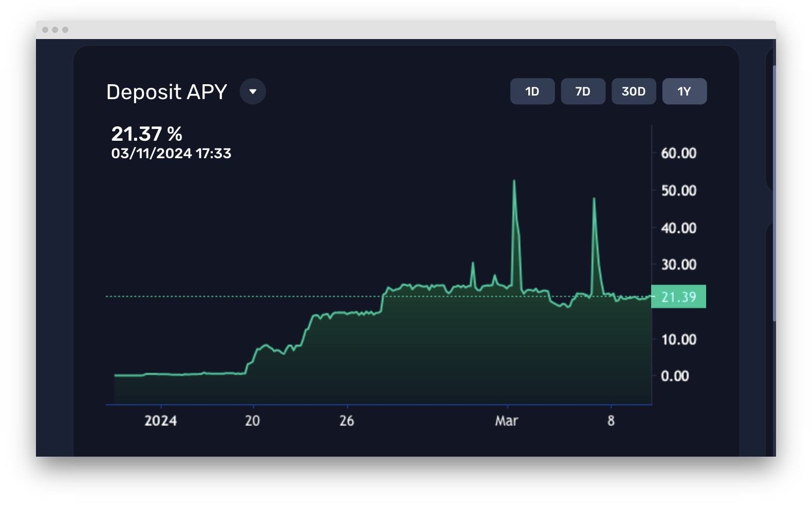The width and height of the screenshot is (812, 508).
Task: Select the 1D time range
Action: 532,91
